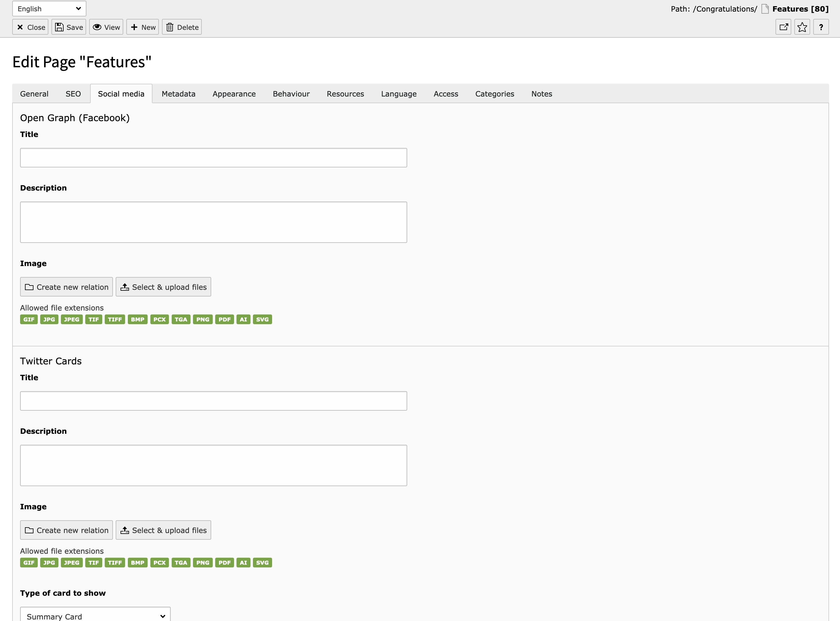Image resolution: width=840 pixels, height=621 pixels.
Task: Bookmark page with star icon
Action: [x=802, y=27]
